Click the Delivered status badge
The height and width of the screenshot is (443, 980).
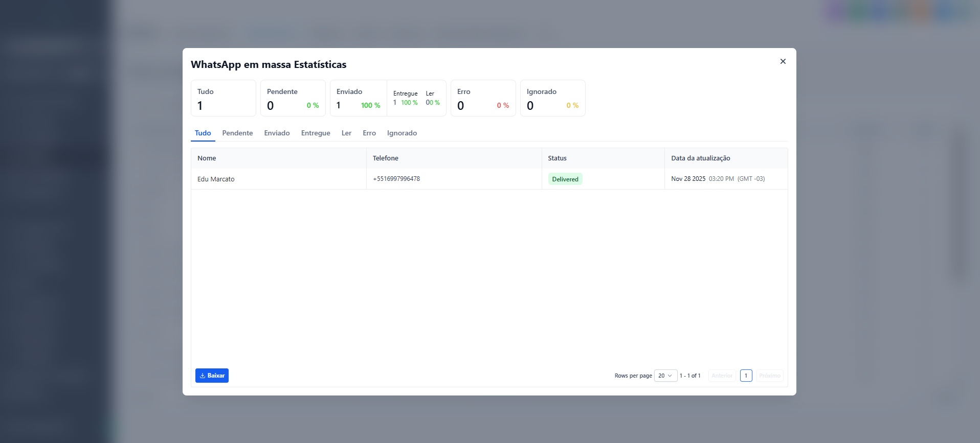click(565, 179)
